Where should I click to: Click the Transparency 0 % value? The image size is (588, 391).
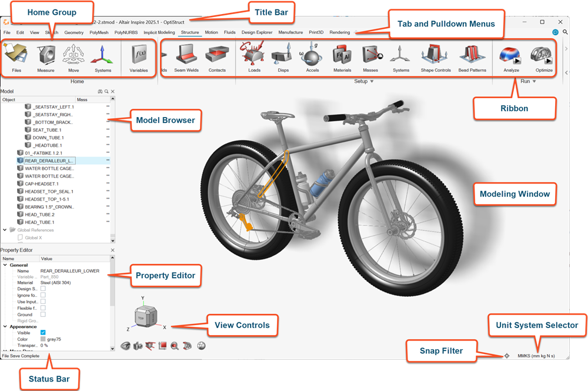pyautogui.click(x=44, y=345)
